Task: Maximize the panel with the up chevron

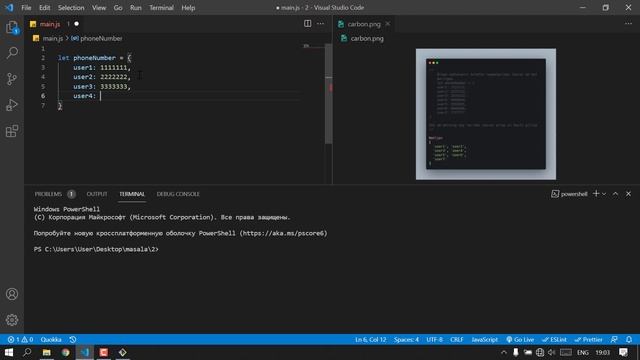Action: (615, 194)
